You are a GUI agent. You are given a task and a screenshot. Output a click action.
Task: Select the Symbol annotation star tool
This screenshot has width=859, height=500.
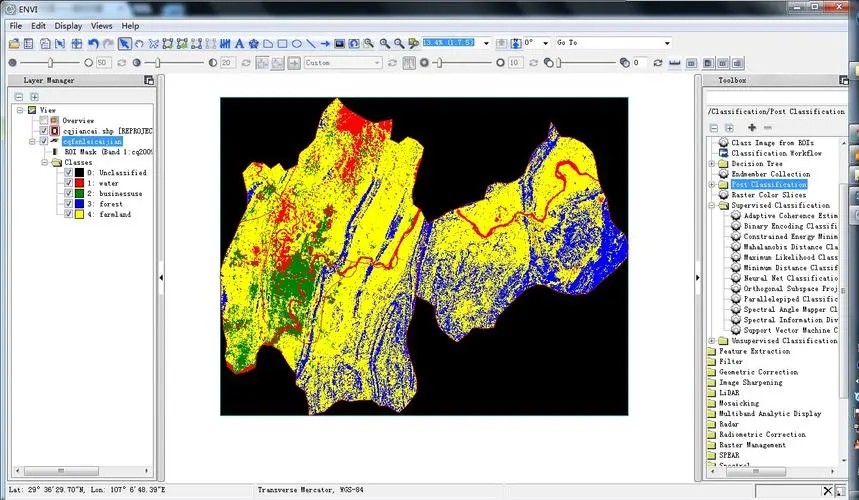coord(254,43)
